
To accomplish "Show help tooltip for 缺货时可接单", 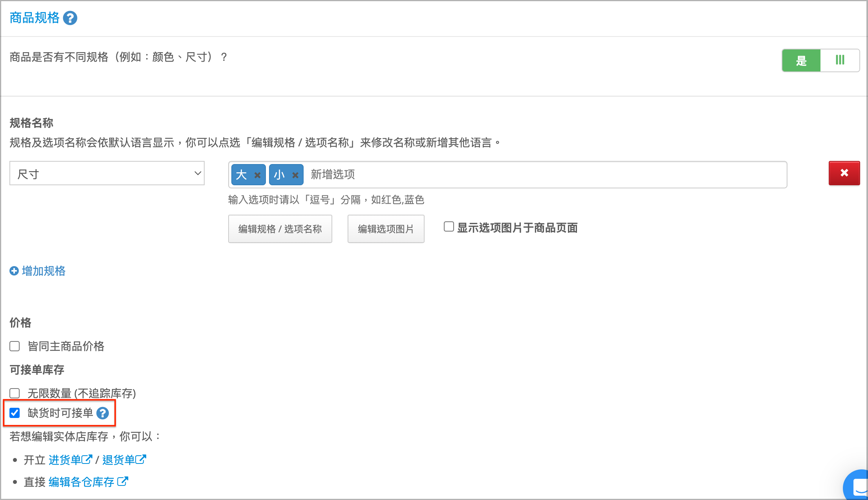I will pyautogui.click(x=103, y=413).
